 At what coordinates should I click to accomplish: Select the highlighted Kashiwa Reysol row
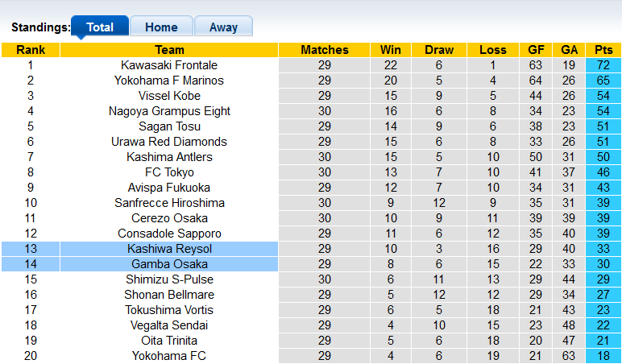169,249
